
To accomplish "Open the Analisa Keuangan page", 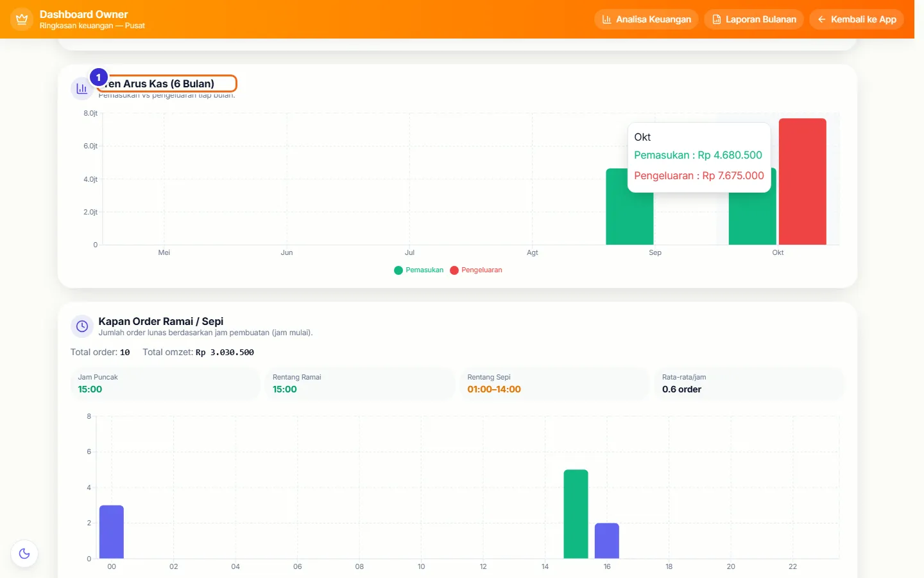I will click(646, 19).
